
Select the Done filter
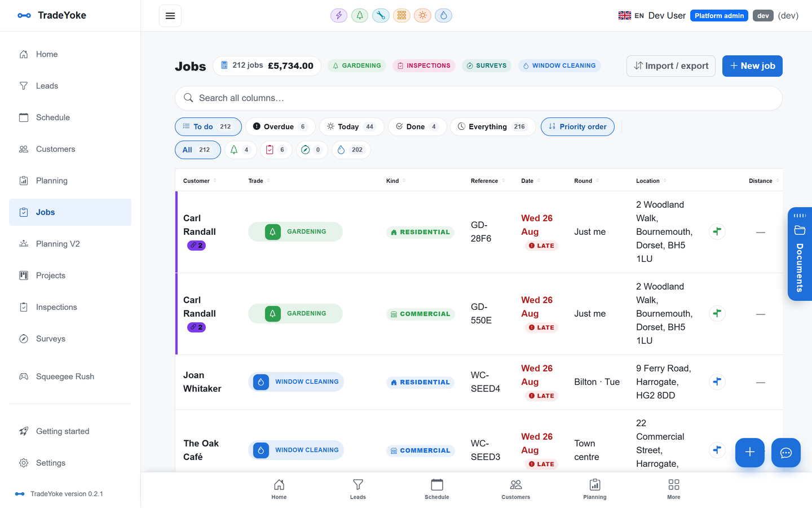[x=417, y=126]
